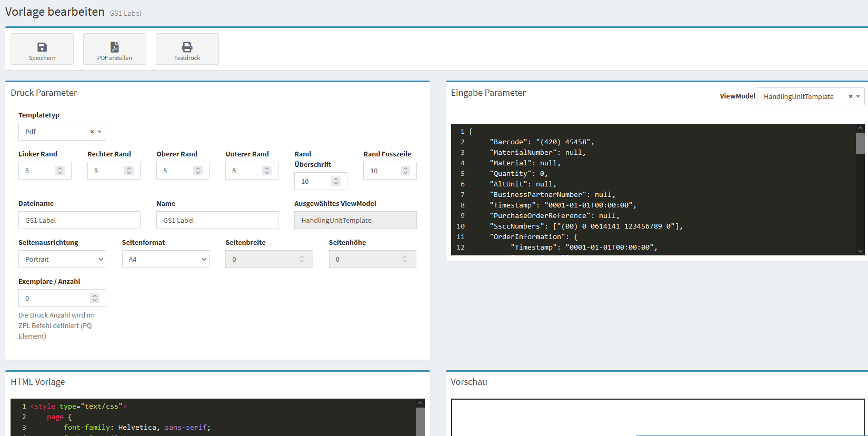Click the JSON editor scroll up arrow
The width and height of the screenshot is (868, 436).
point(860,128)
